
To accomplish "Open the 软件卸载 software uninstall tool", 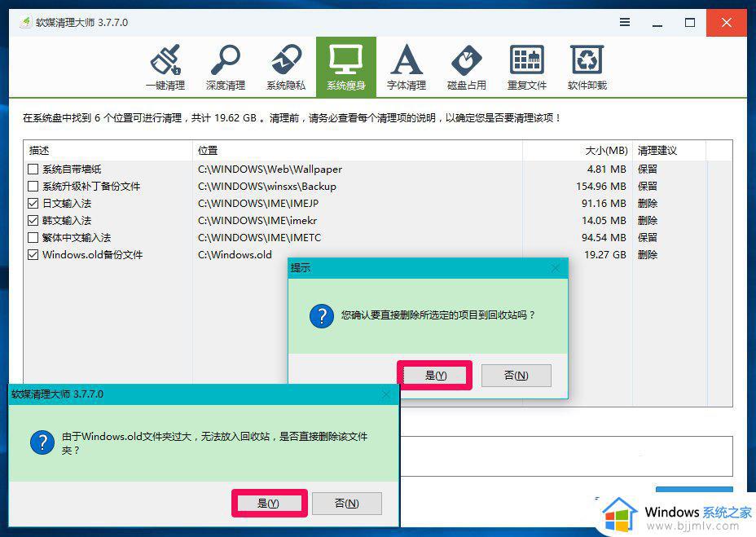I will pos(587,67).
